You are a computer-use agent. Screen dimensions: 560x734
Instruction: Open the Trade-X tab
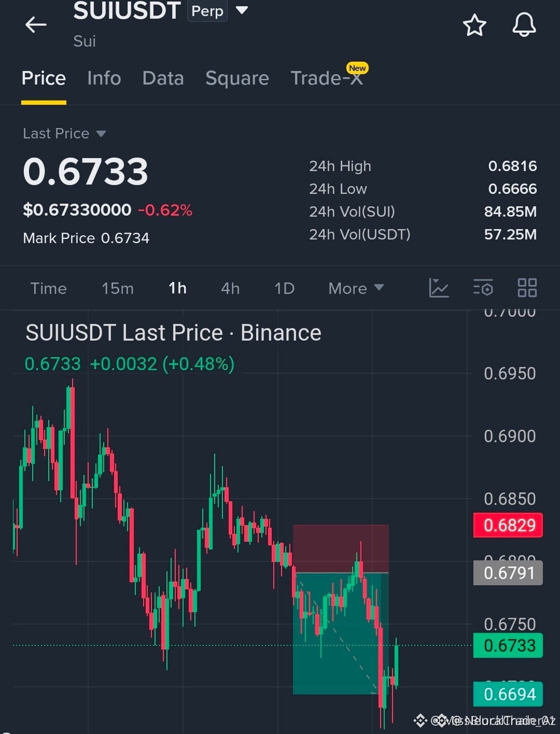(327, 78)
